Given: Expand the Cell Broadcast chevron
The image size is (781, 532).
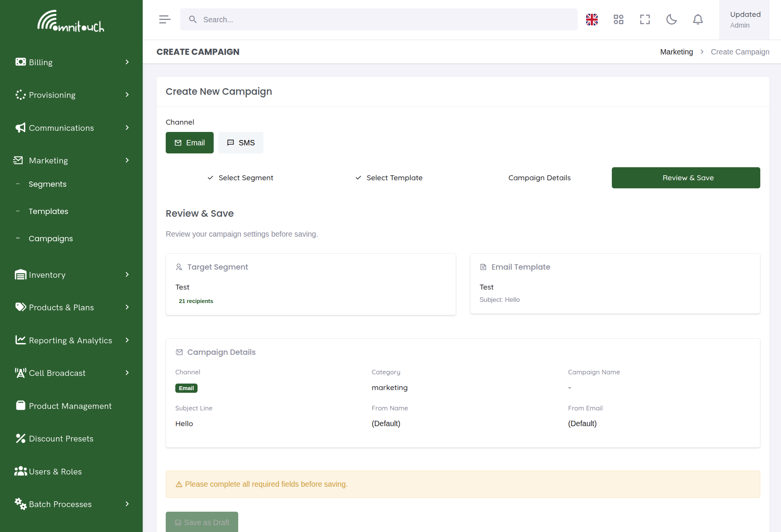Looking at the screenshot, I should click(127, 372).
